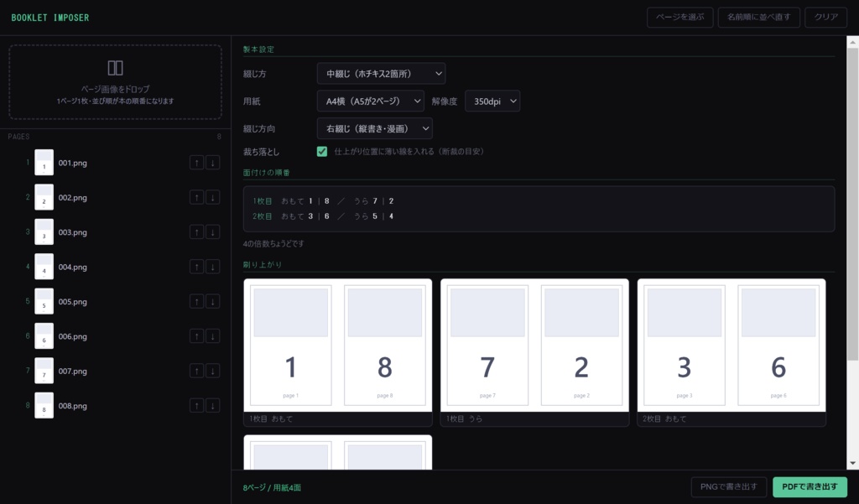This screenshot has height=504, width=859.
Task: Select 002.png page thumbnail
Action: 44,197
